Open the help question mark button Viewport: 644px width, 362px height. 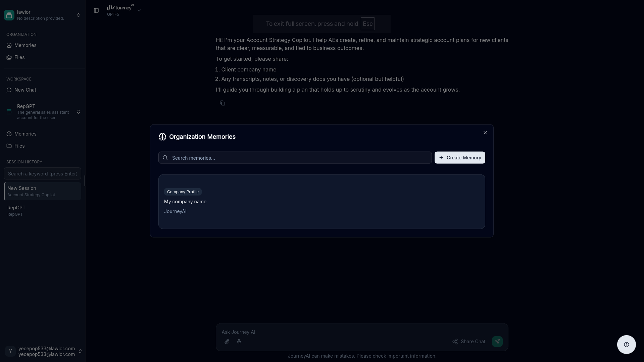coord(626,345)
